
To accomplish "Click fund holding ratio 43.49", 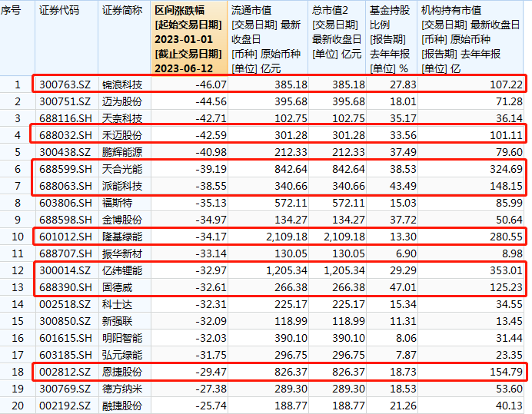I will (403, 186).
